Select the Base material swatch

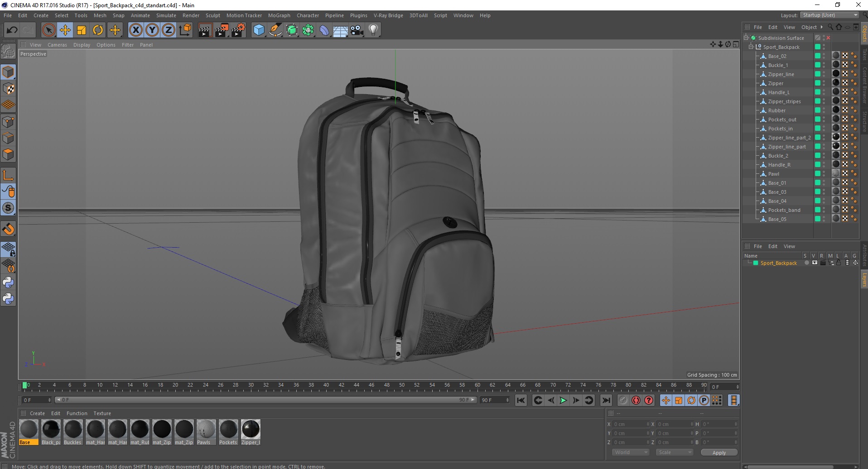[x=29, y=432]
